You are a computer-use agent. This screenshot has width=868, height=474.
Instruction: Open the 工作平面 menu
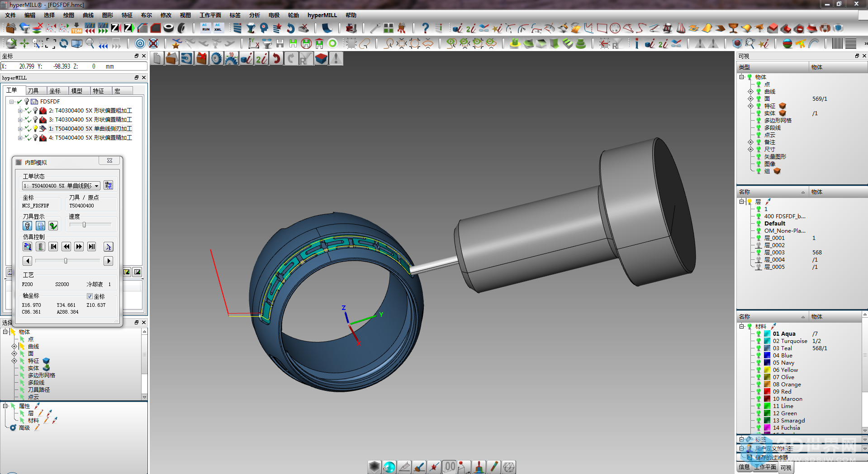point(210,15)
